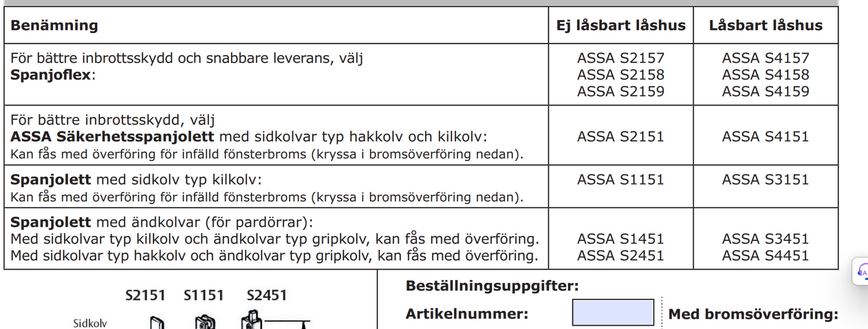The height and width of the screenshot is (329, 868).
Task: Click the S2451 sidkolv diagram image
Action: coord(252,320)
